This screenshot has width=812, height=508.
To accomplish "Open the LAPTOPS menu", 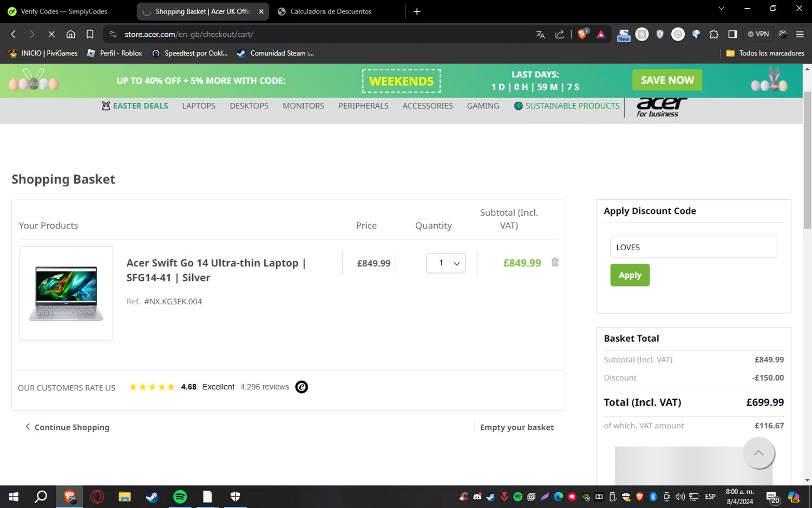I will (x=199, y=106).
